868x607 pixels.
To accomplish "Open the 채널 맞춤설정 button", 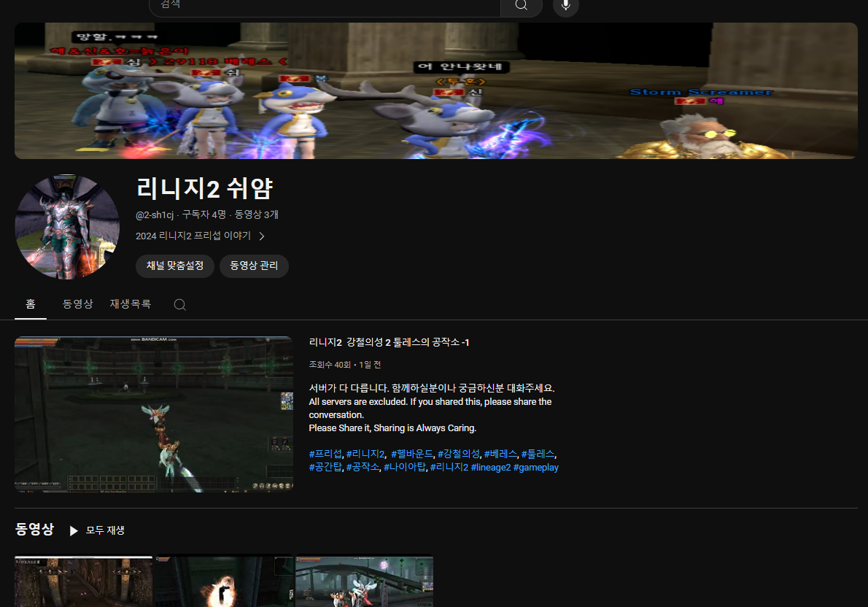I will 175,266.
